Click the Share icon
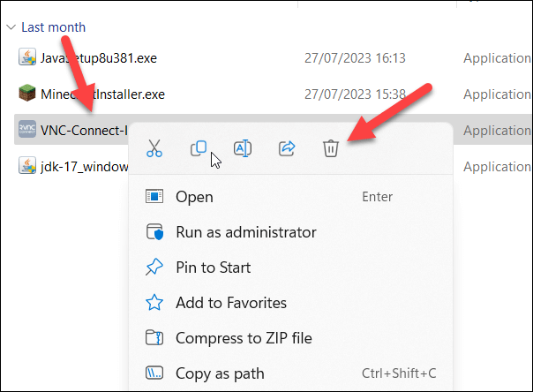Viewport: 533px width, 392px height. click(286, 148)
